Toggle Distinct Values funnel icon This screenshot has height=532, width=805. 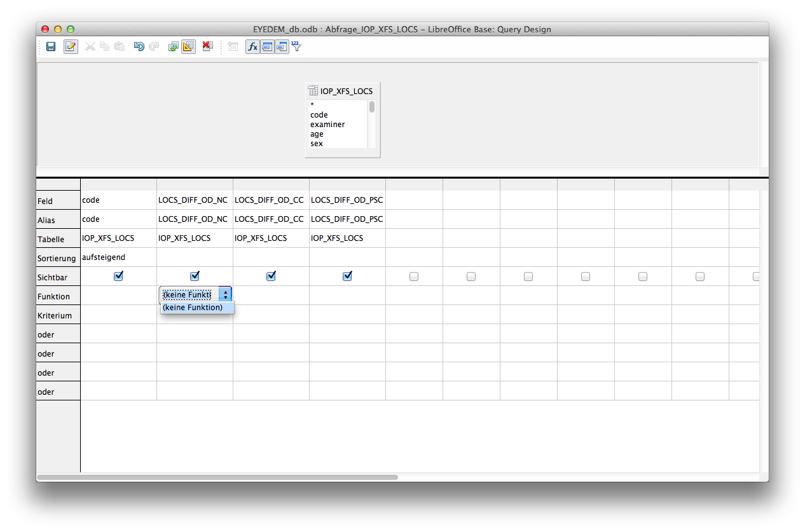[296, 46]
